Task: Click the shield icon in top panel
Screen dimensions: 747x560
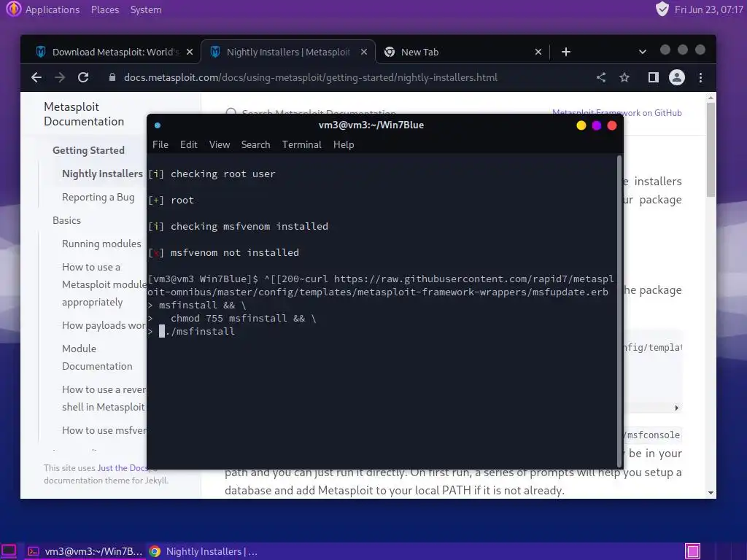Action: click(662, 9)
